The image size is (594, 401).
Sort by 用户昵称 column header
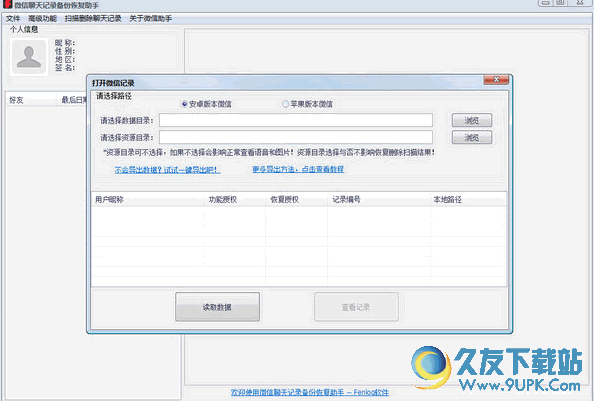point(148,200)
